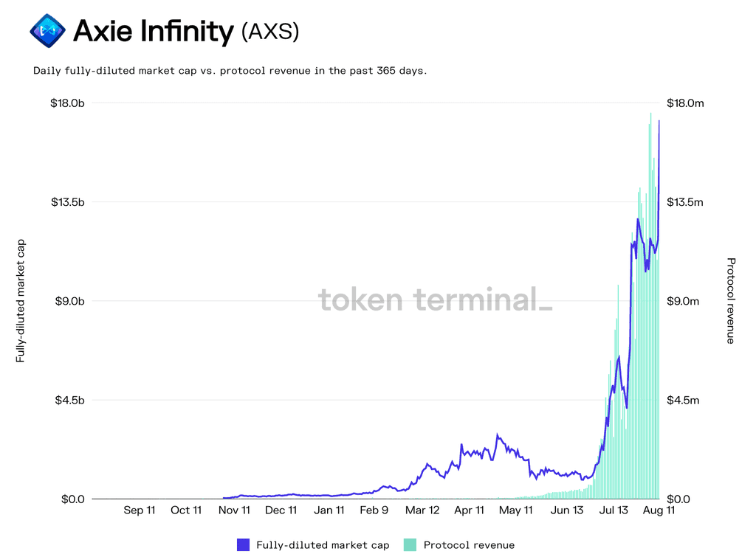This screenshot has width=756, height=554.
Task: Click the token terminal watermark text
Action: tap(435, 299)
